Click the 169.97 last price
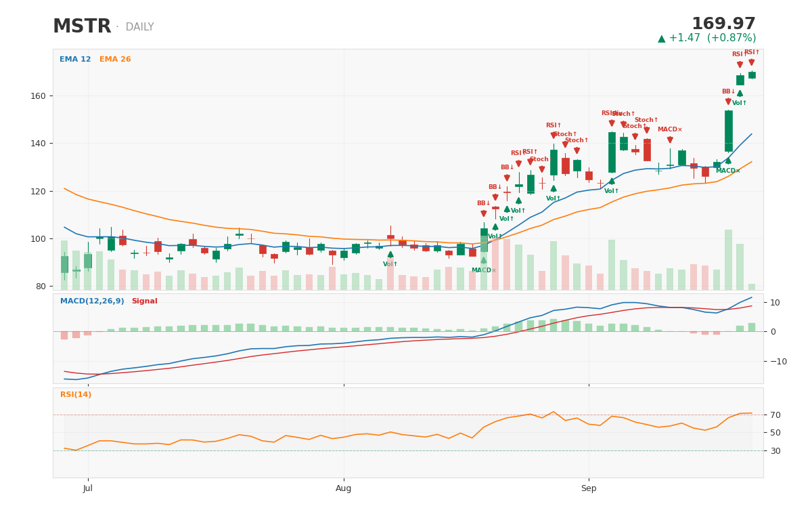 [723, 24]
